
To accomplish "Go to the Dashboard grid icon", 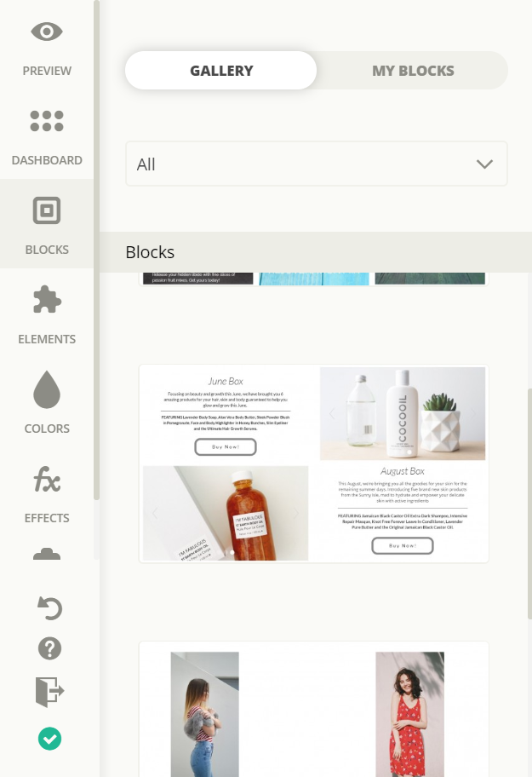I will pos(47,121).
